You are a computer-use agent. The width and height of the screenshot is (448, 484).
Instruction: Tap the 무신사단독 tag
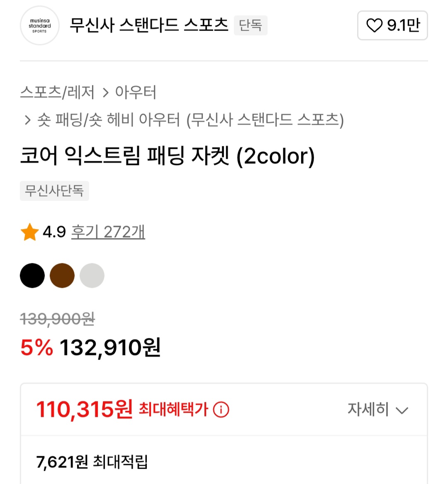point(54,191)
